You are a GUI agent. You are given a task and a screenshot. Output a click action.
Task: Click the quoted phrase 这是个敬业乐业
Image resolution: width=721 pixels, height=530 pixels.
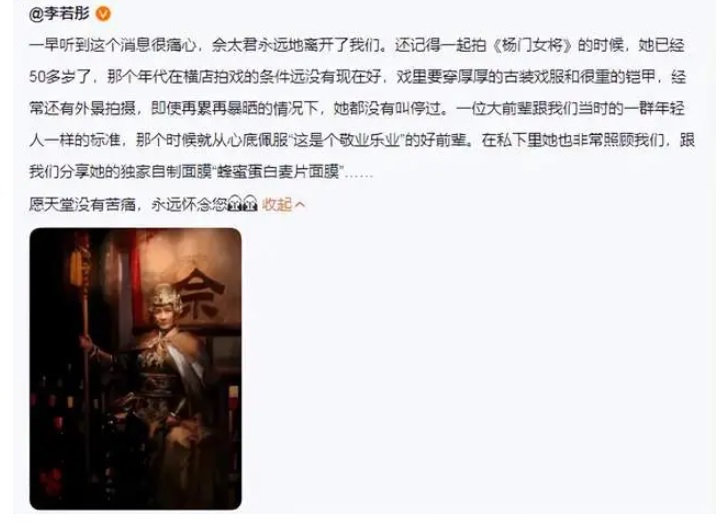[349, 140]
